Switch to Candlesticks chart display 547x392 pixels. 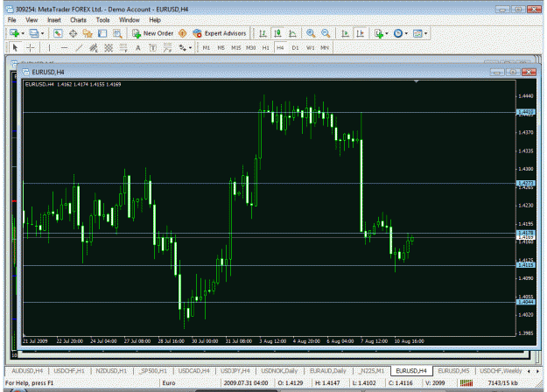tap(277, 33)
